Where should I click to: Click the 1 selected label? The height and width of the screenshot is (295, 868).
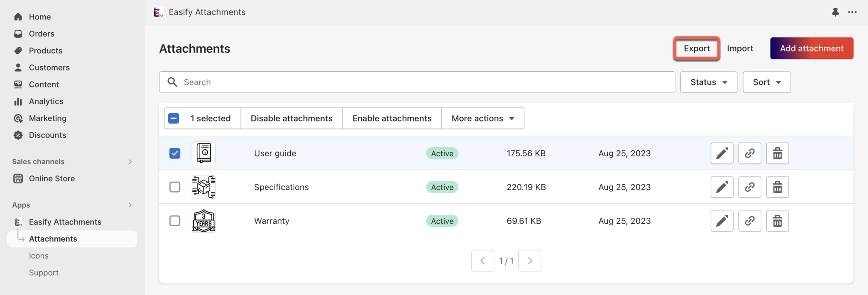[x=210, y=118]
